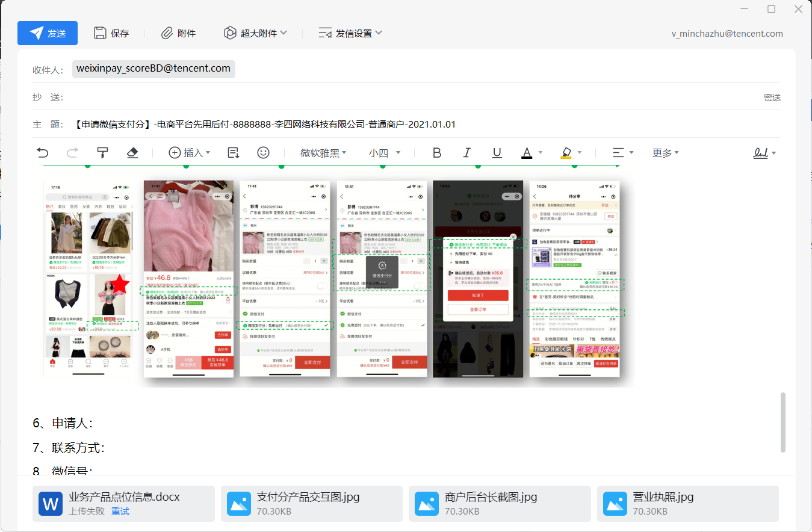The width and height of the screenshot is (812, 532).
Task: Maximize the compose window
Action: 771,9
